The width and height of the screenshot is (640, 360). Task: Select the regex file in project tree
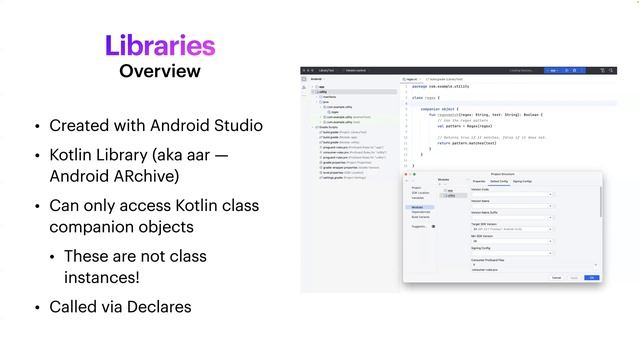[x=333, y=112]
